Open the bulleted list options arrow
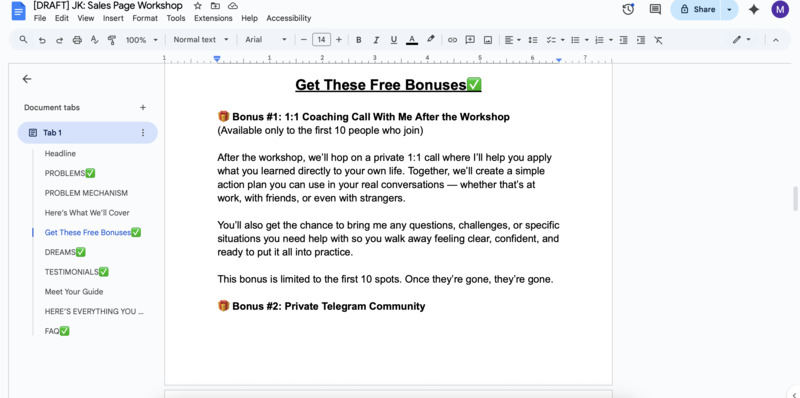This screenshot has height=398, width=800. coord(587,40)
